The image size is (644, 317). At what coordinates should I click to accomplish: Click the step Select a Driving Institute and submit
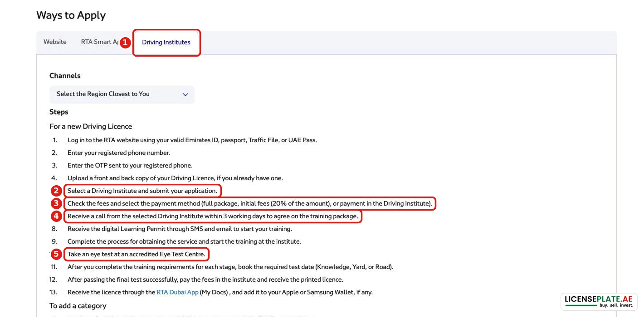[x=142, y=191]
